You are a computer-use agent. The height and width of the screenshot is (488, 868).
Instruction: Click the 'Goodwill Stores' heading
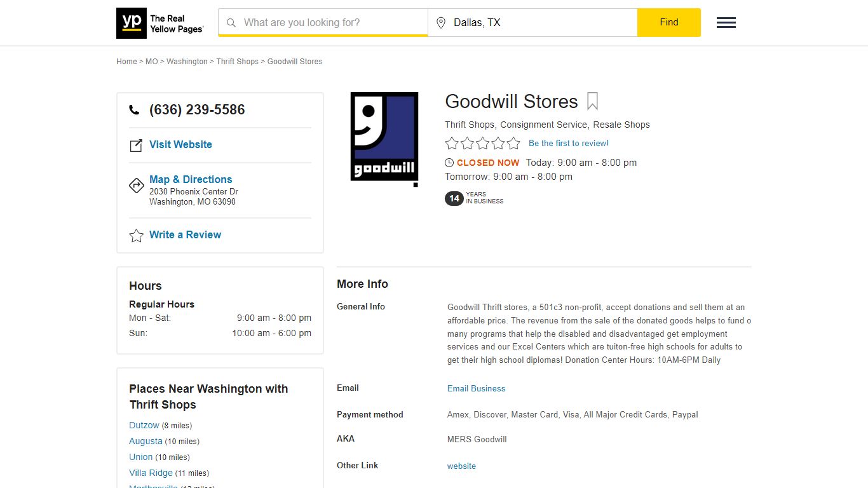(x=512, y=102)
